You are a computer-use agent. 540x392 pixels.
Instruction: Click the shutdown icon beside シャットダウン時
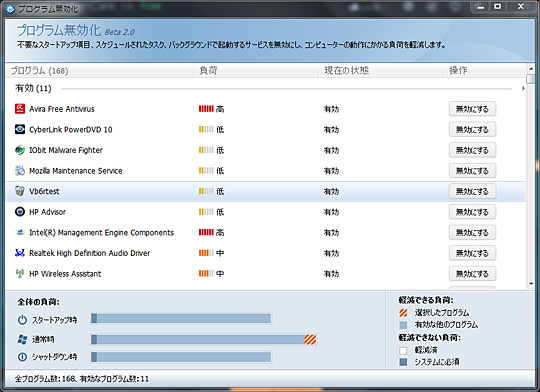(22, 357)
